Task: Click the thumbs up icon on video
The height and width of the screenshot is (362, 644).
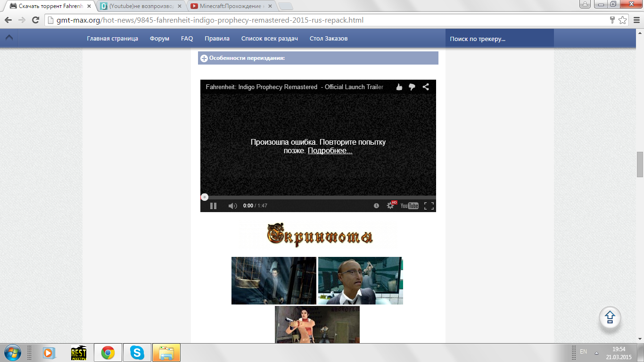Action: pyautogui.click(x=399, y=87)
